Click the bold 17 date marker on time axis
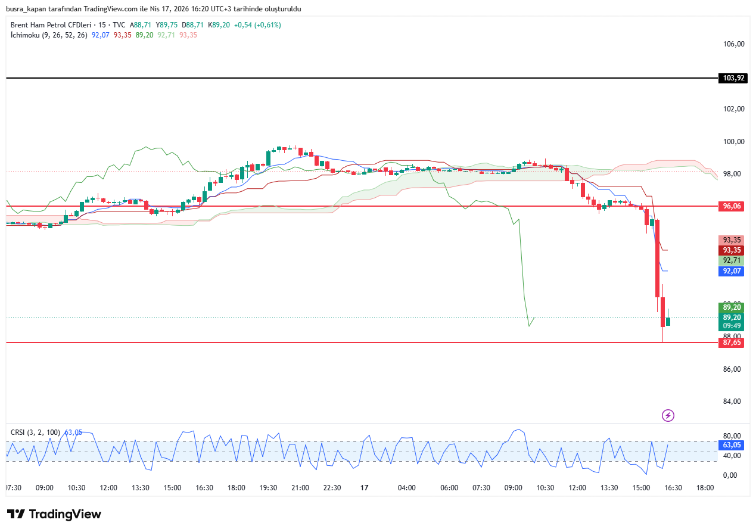 click(x=365, y=487)
